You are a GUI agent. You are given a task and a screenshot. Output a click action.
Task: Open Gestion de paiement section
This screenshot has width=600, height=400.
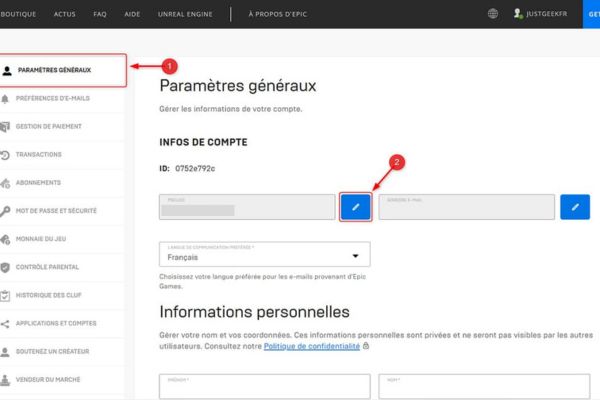pyautogui.click(x=49, y=126)
